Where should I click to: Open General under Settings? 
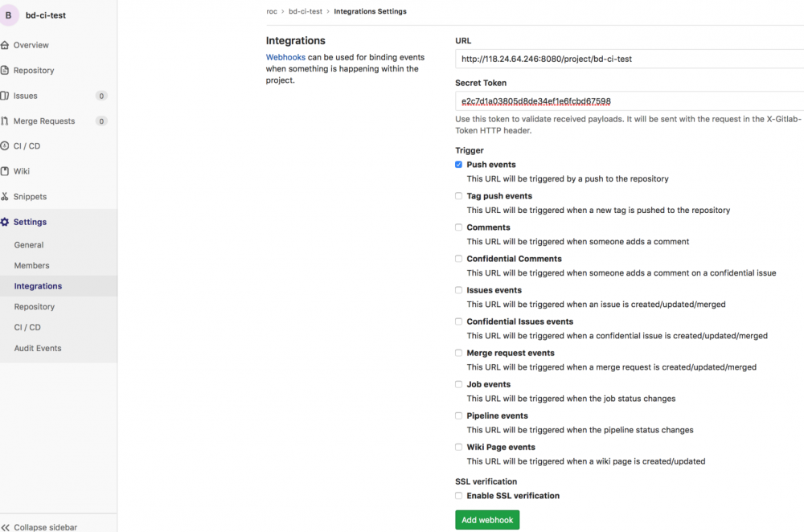point(29,245)
